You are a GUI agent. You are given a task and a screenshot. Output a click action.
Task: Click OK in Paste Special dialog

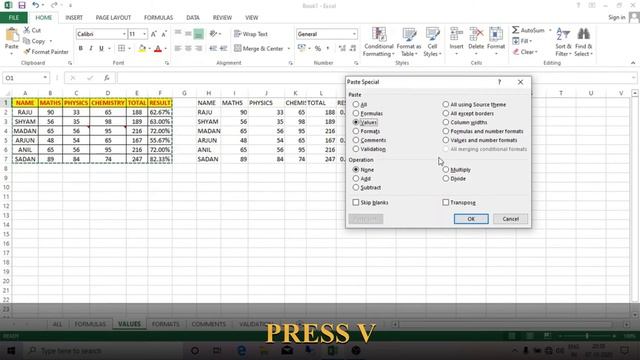tap(471, 219)
